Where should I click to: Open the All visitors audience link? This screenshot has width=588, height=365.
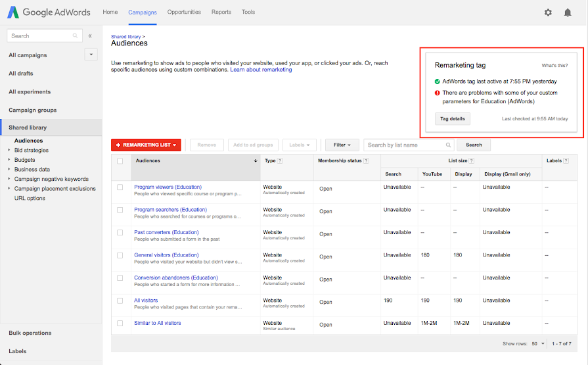tap(146, 301)
